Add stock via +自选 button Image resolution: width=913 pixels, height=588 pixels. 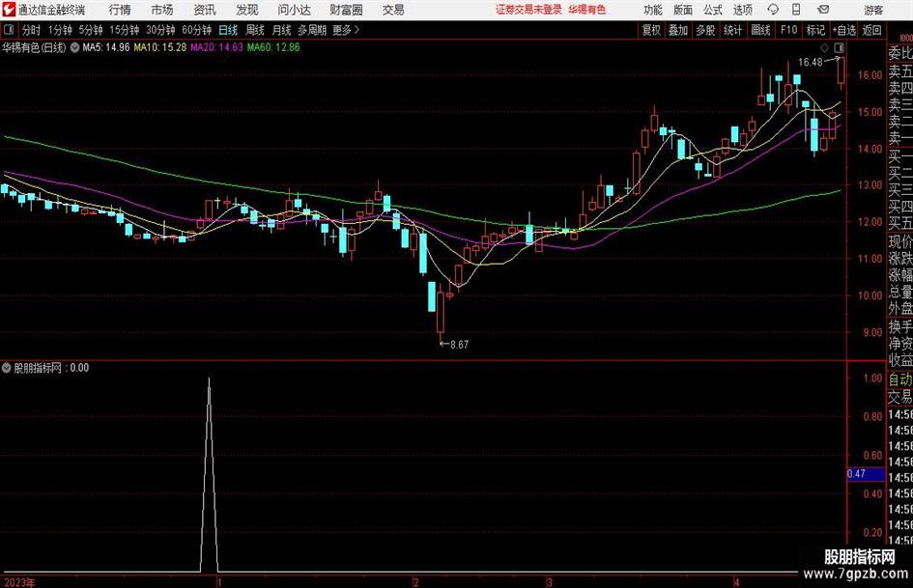click(x=844, y=30)
